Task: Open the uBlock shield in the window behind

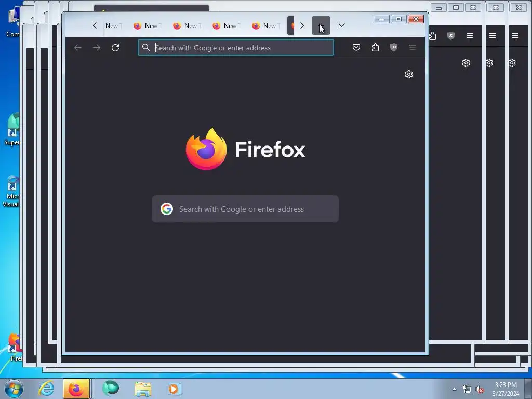Action: tap(450, 36)
